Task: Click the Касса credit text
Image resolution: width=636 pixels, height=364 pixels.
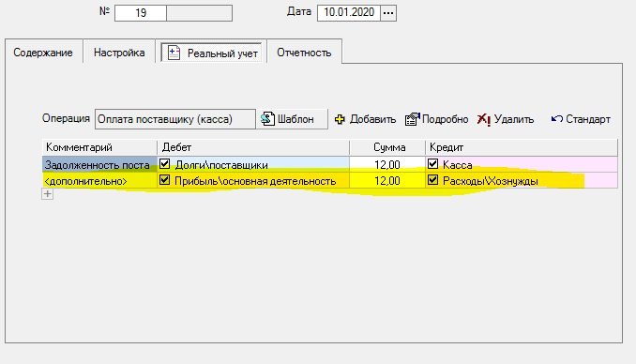Action: tap(458, 165)
